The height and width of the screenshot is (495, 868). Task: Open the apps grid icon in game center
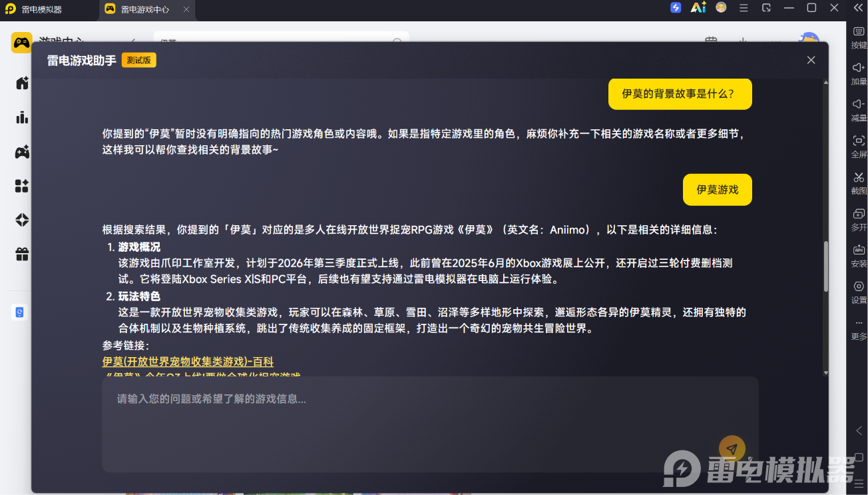pyautogui.click(x=22, y=186)
